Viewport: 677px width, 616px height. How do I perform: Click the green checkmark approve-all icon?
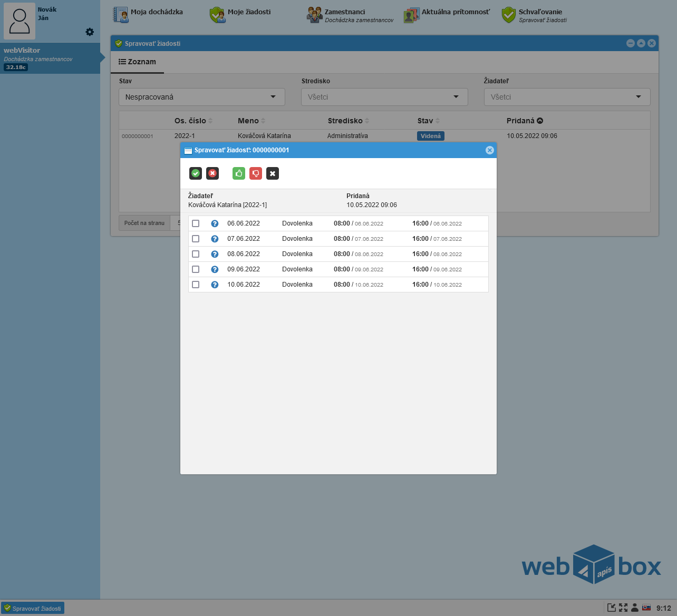coord(196,173)
